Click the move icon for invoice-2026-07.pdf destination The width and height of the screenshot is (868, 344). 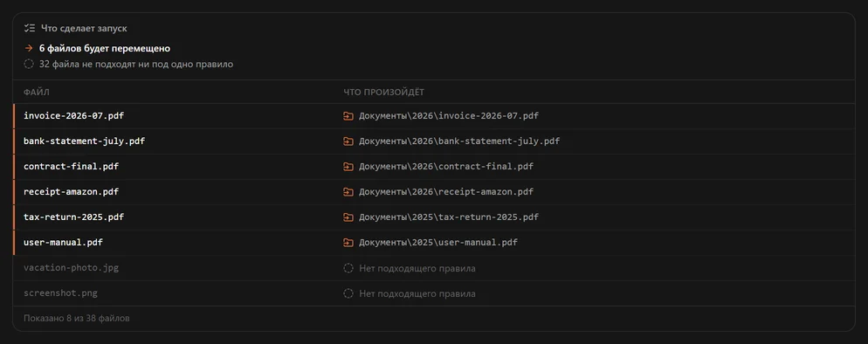click(x=348, y=116)
